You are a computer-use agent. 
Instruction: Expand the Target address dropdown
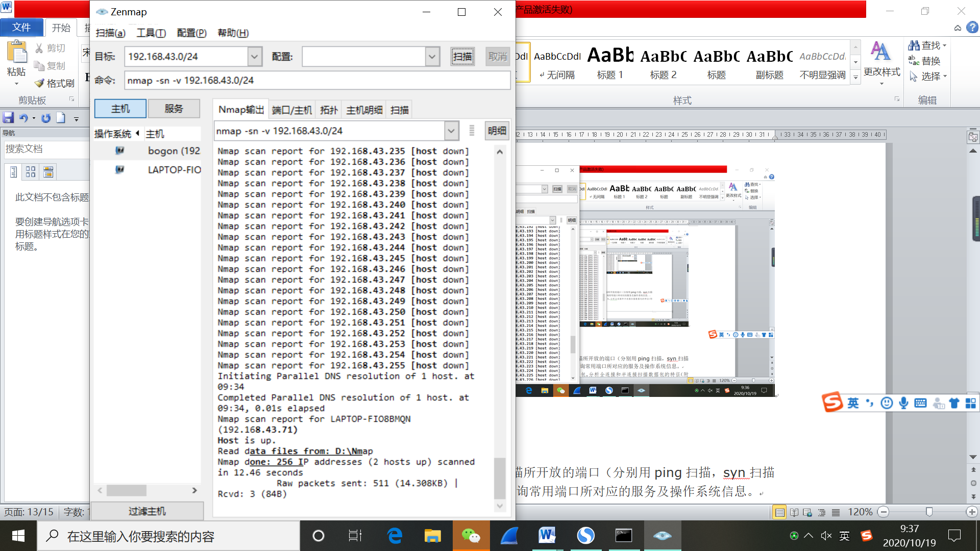(x=255, y=57)
